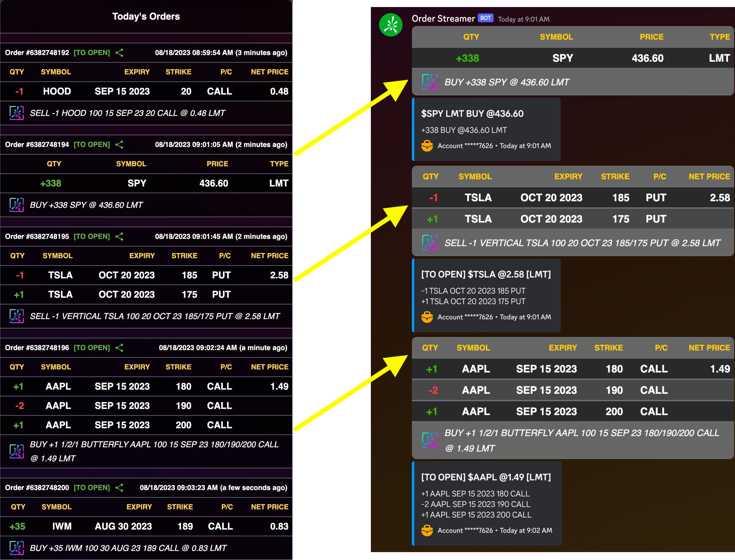Click icon beside SELL -1 VERTICAL TSLA in Order Streamer
Viewport: 735px width, 560px height.
pyautogui.click(x=430, y=243)
